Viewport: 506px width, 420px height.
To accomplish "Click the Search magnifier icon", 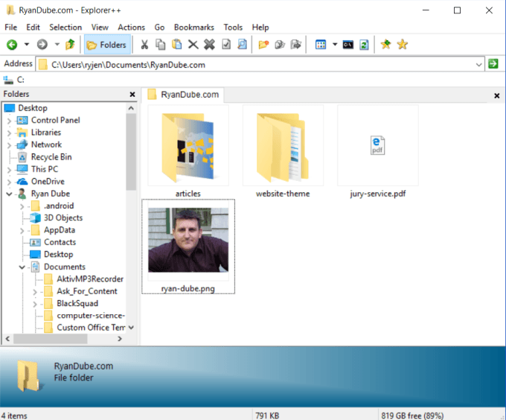I will pos(242,45).
